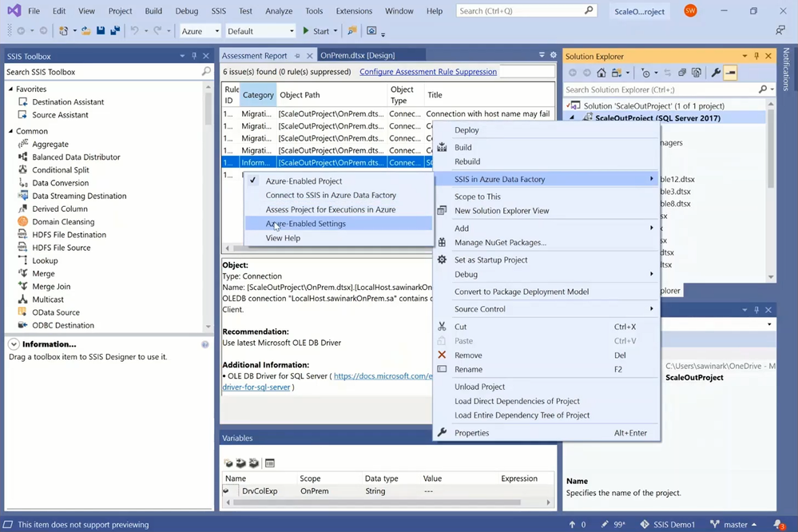Click the master branch in status bar
The width and height of the screenshot is (798, 532).
point(732,524)
